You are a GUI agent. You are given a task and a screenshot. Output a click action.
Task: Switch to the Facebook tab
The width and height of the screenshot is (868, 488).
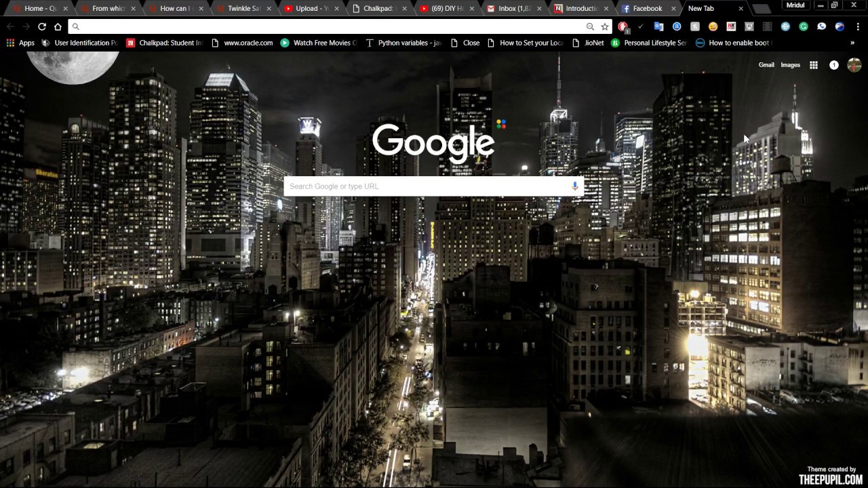(x=649, y=9)
